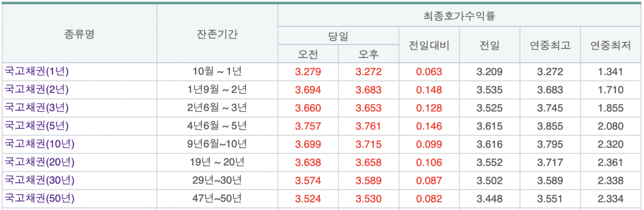Click previous-day yield 3.448
The height and width of the screenshot is (210, 644).
489,199
